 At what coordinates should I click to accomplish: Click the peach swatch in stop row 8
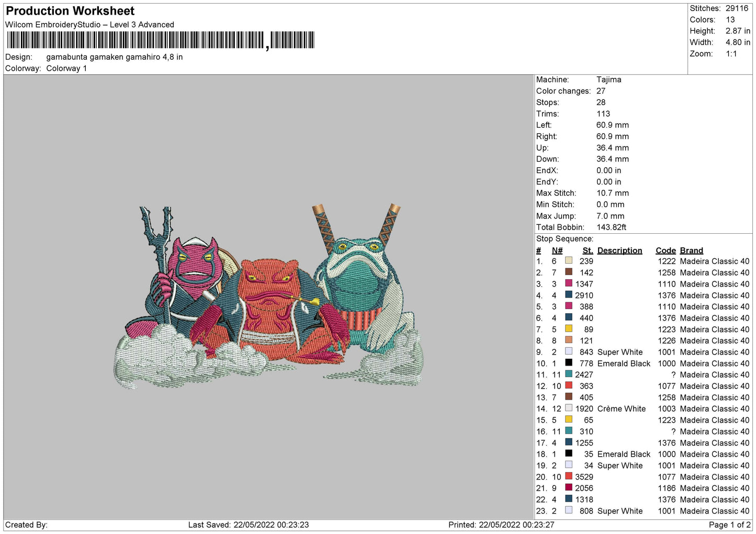[x=569, y=340]
